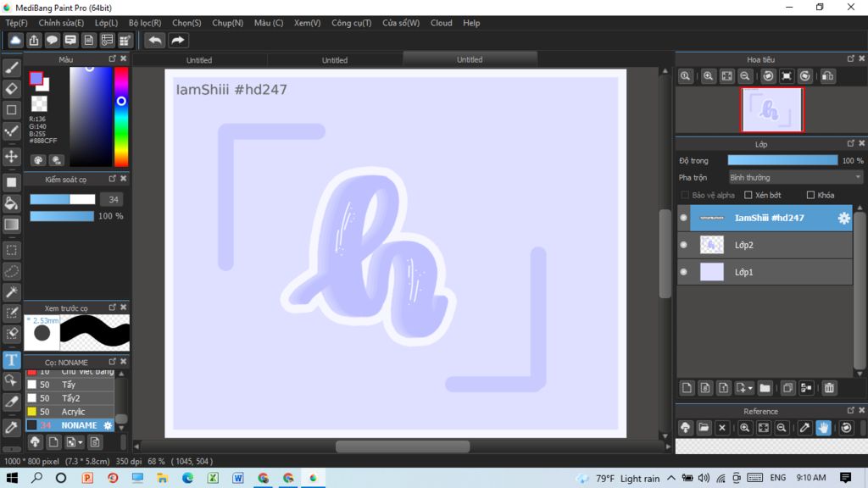Delete the selected layer with trash icon
Screen dimensions: 868x488
(x=829, y=388)
